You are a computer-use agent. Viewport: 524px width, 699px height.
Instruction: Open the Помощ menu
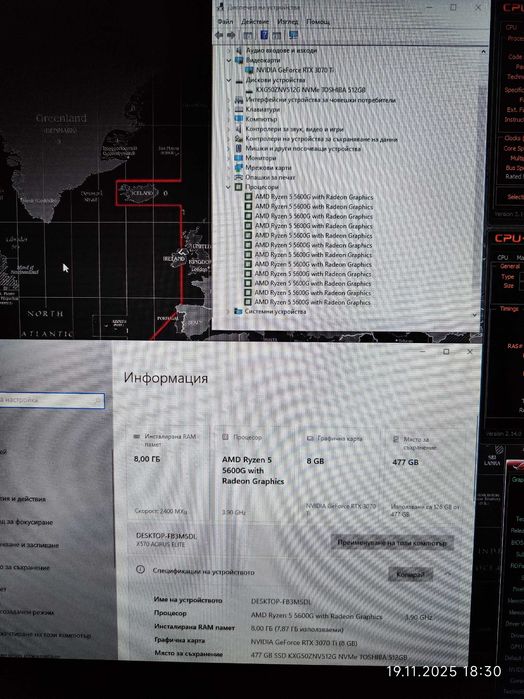pos(318,21)
